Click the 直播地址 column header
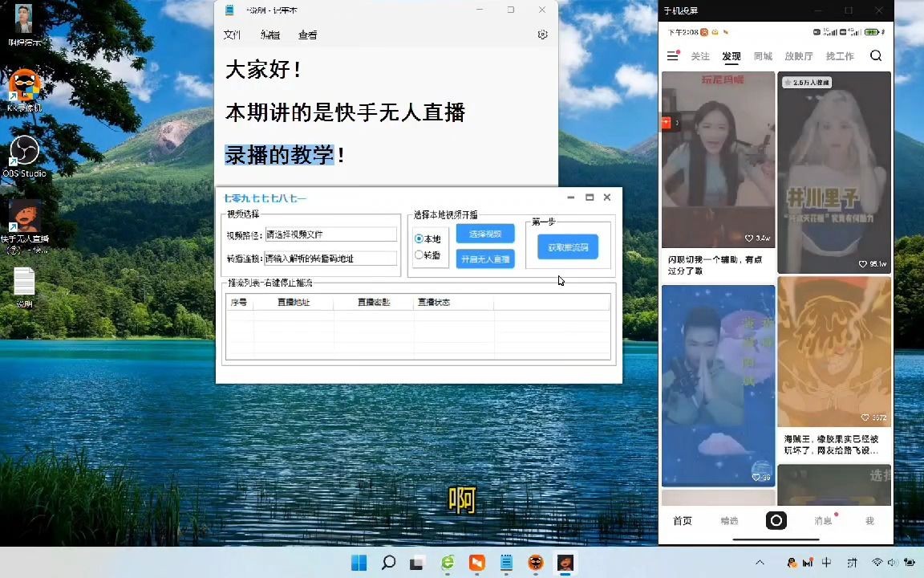This screenshot has width=924, height=578. pyautogui.click(x=294, y=302)
